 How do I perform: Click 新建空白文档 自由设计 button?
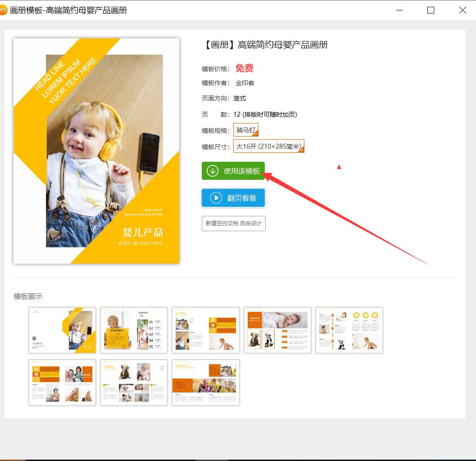click(233, 224)
